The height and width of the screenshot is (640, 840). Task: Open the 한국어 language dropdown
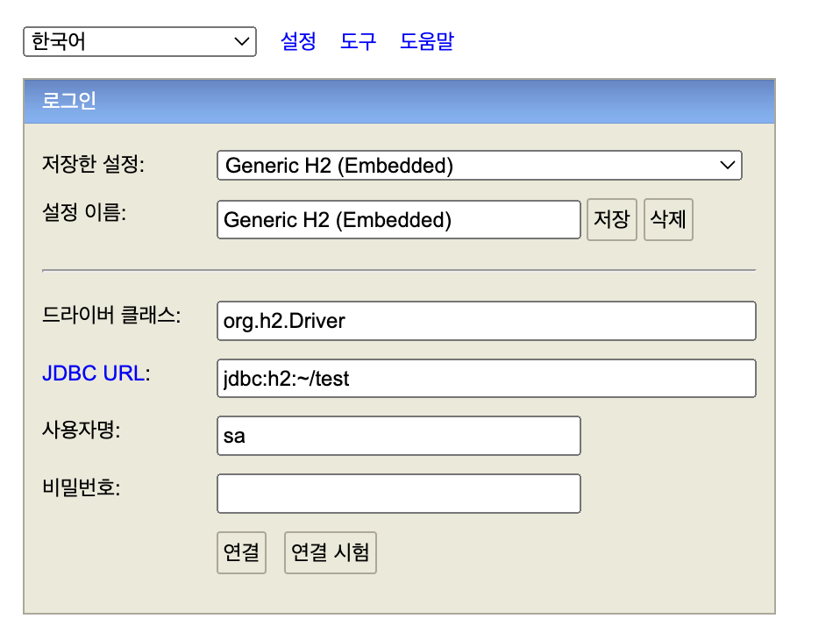coord(139,42)
